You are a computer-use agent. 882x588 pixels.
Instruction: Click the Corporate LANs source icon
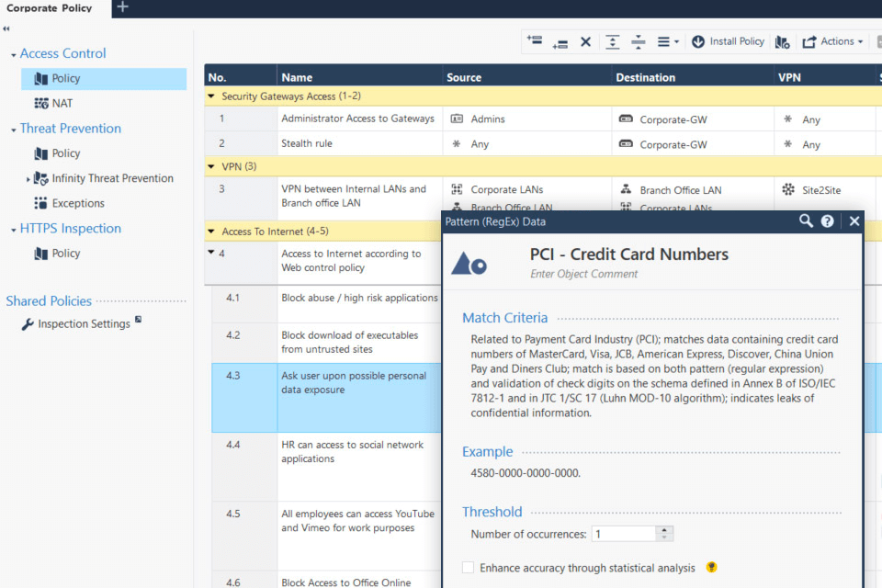[457, 189]
